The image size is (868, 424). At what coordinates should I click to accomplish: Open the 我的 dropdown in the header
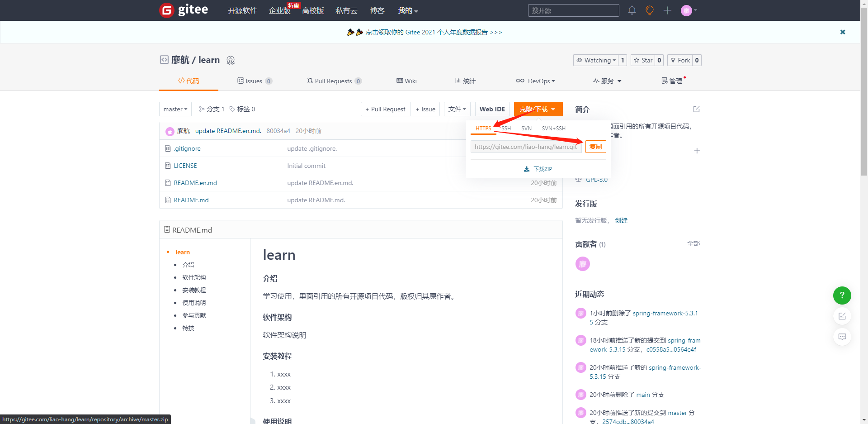(x=408, y=10)
